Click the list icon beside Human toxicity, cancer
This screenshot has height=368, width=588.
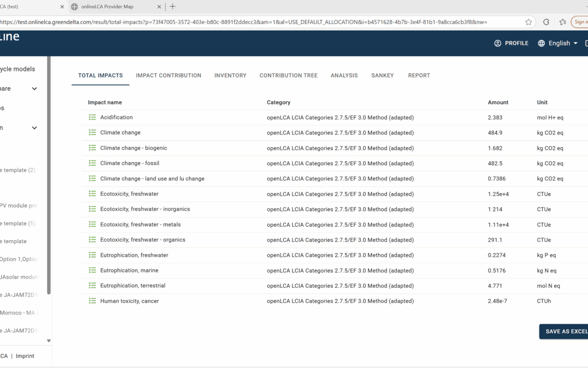pos(93,300)
